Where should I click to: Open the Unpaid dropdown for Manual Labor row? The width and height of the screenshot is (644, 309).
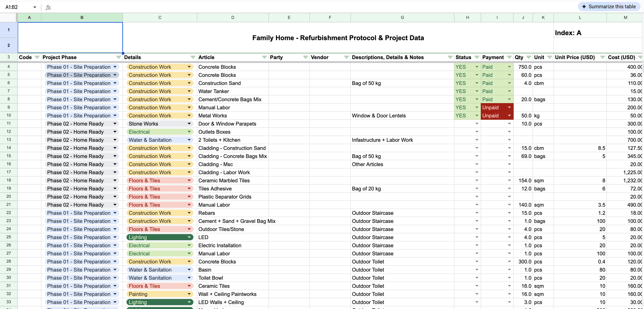coord(509,108)
